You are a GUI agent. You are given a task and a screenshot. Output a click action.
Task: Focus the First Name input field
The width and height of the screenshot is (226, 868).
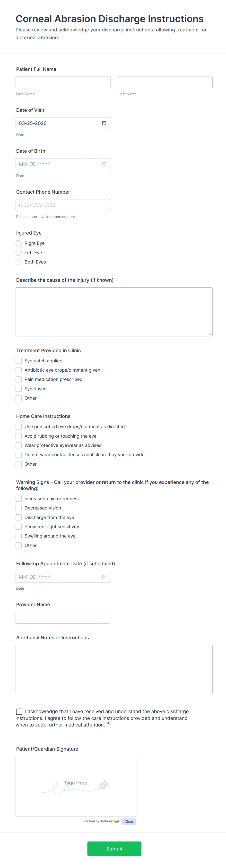point(63,82)
